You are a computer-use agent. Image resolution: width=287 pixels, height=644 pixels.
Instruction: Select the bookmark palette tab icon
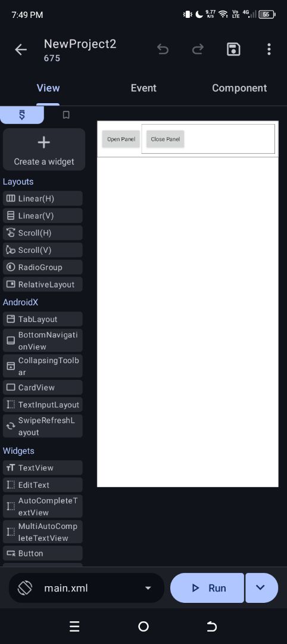tap(65, 115)
